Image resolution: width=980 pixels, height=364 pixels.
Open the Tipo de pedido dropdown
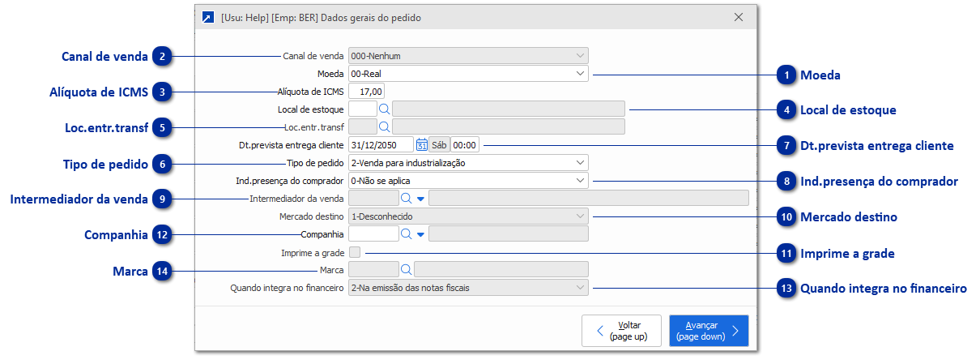[580, 163]
